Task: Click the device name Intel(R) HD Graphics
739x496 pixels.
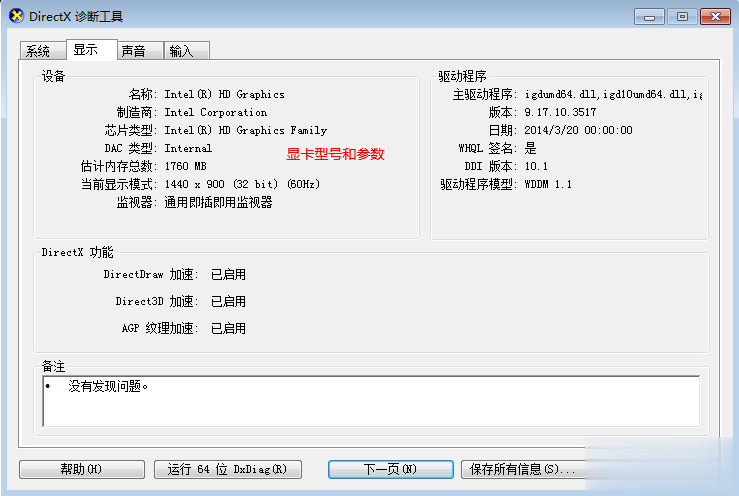Action: click(224, 94)
